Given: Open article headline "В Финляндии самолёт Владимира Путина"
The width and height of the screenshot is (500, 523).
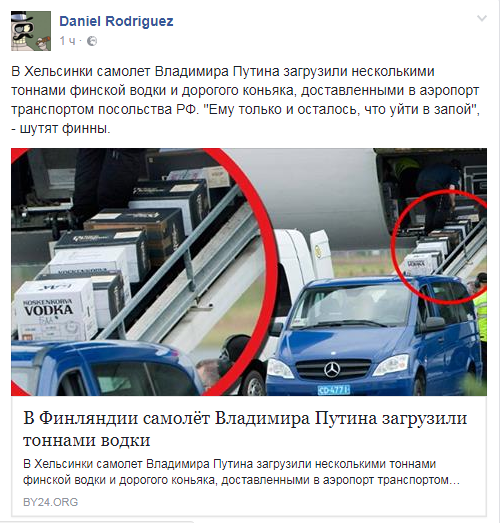Looking at the screenshot, I should 245,429.
